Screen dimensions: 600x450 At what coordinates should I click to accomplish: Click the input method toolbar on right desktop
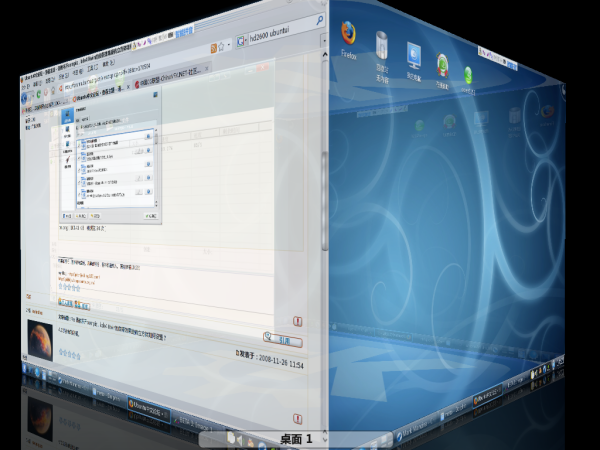tap(497, 57)
